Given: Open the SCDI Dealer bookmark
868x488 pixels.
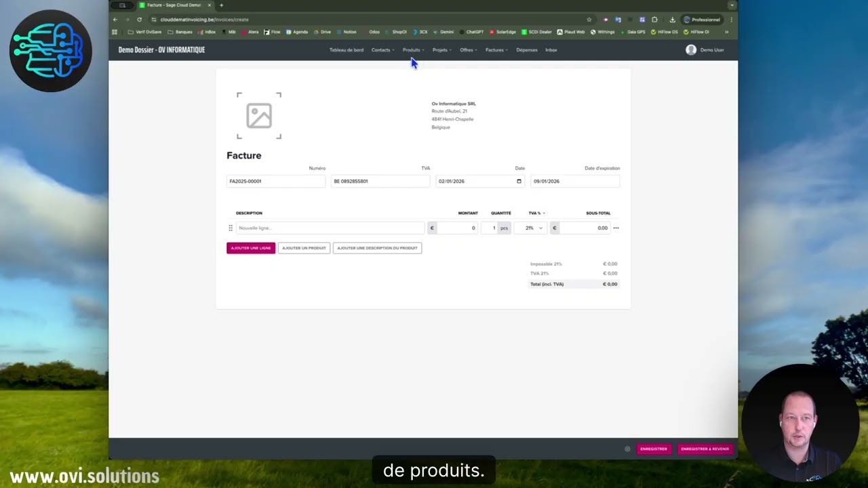Looking at the screenshot, I should click(x=536, y=32).
